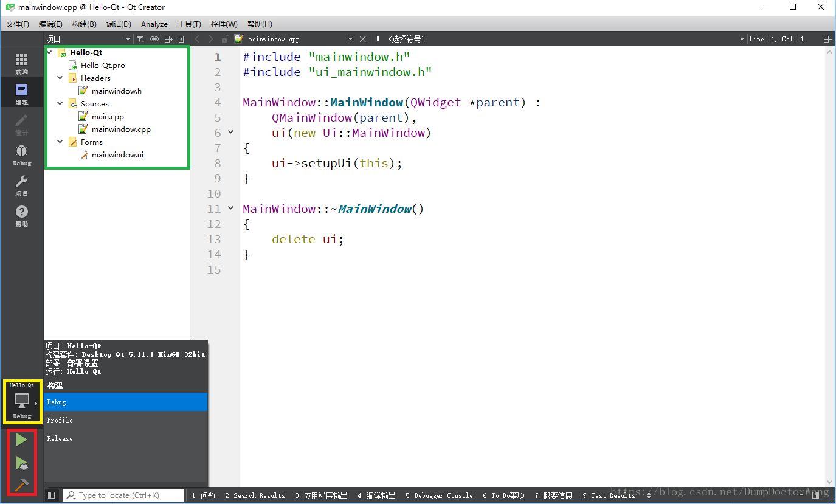The height and width of the screenshot is (504, 836).
Task: Click the Type to locate search field
Action: click(x=123, y=495)
